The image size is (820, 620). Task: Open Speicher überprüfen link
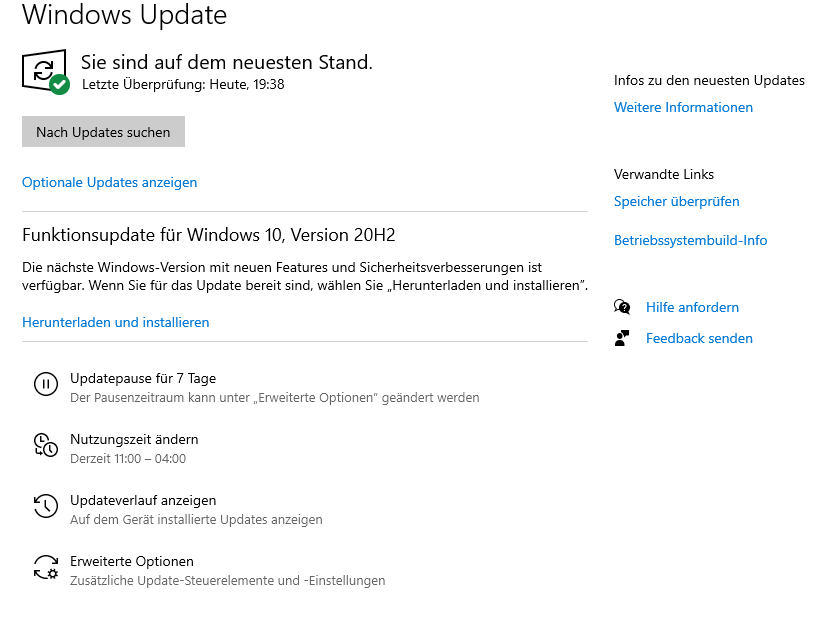coord(676,201)
